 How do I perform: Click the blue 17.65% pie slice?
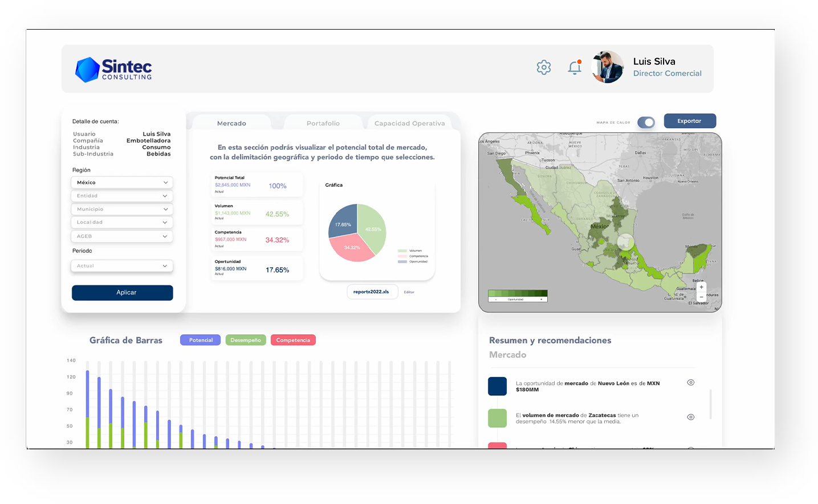click(x=343, y=220)
